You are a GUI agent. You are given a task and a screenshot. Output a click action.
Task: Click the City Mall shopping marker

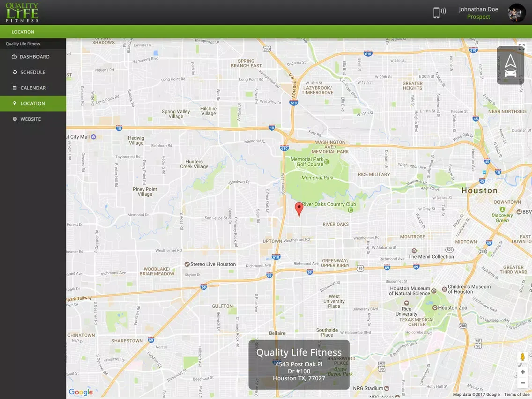pos(94,137)
